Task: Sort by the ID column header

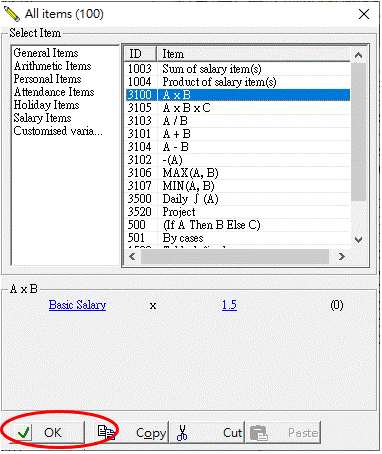Action: tap(140, 54)
